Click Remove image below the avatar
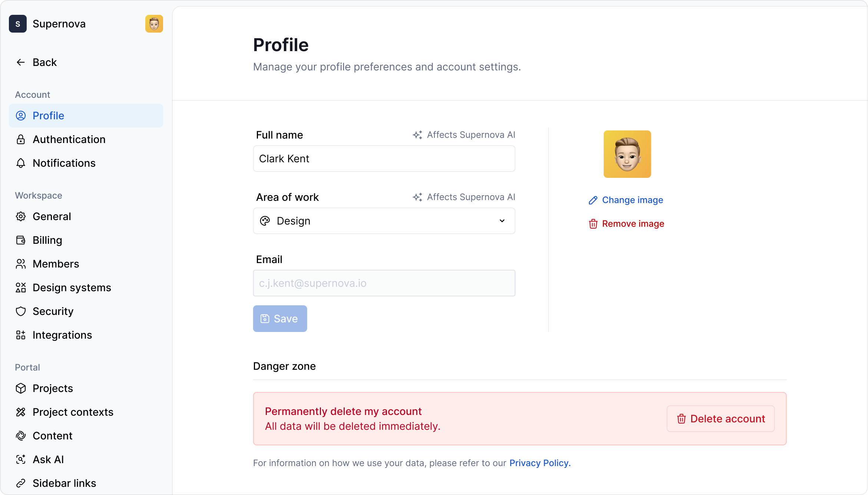Screen dimensions: 868x495 626,223
